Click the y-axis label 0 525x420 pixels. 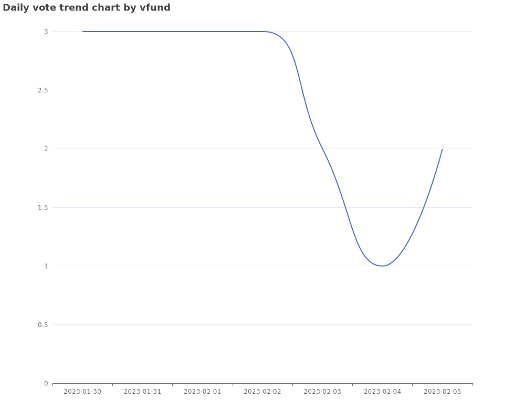(46, 383)
